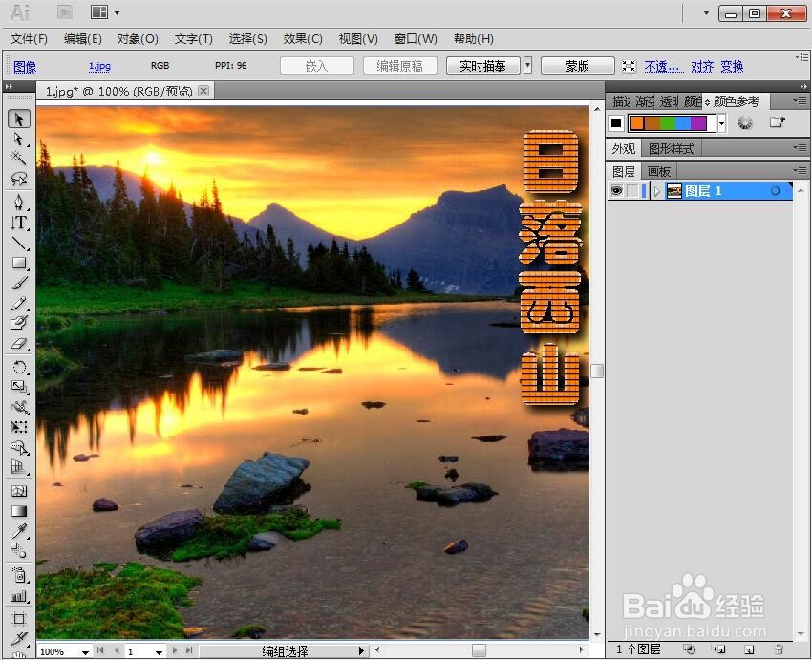Select the Direct Selection tool
Screen dimensions: 812x660
19,139
